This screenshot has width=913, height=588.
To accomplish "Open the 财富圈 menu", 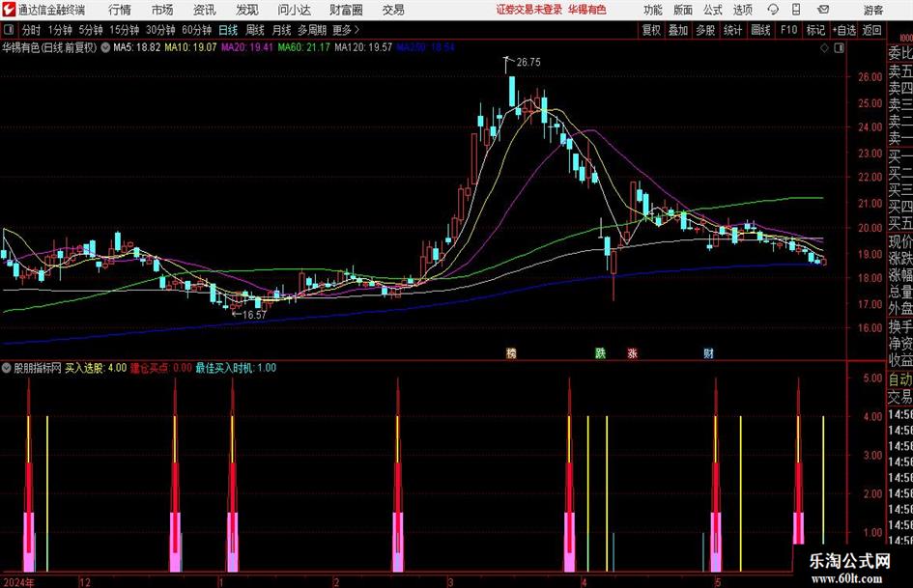I will (346, 10).
